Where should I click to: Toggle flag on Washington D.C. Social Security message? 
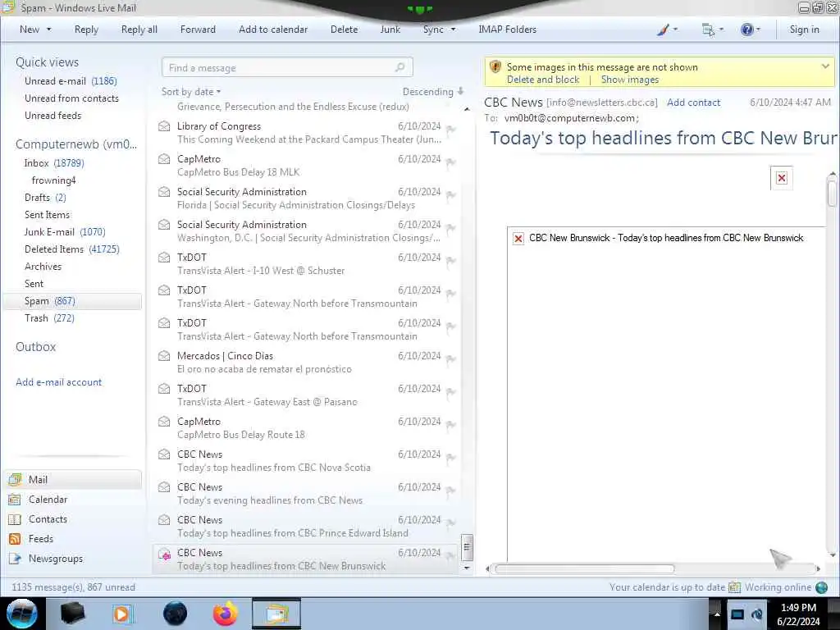pos(451,228)
